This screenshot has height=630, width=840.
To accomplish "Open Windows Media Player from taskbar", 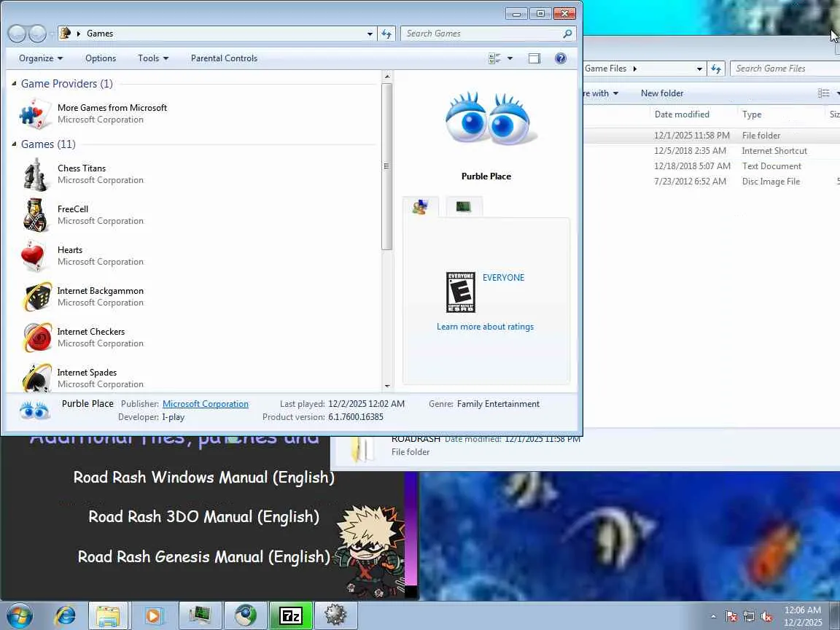I will click(152, 616).
